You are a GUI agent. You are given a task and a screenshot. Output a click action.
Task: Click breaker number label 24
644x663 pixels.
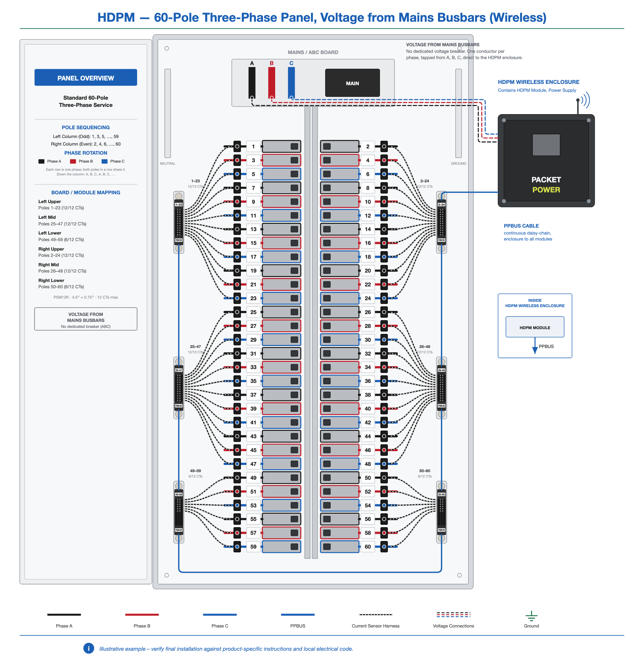368,298
